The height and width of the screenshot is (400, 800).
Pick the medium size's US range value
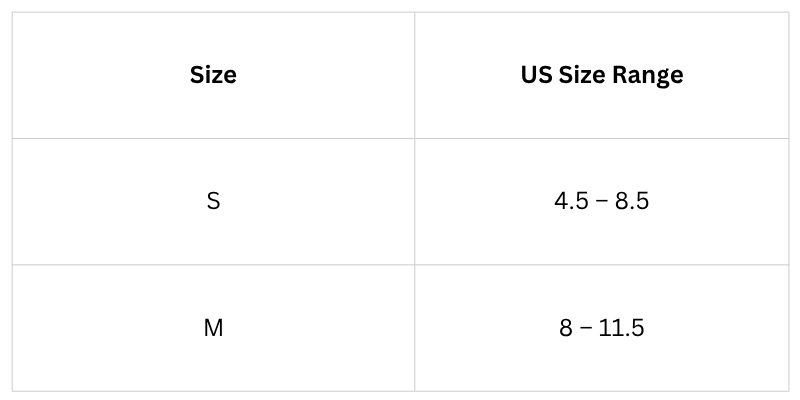click(601, 327)
